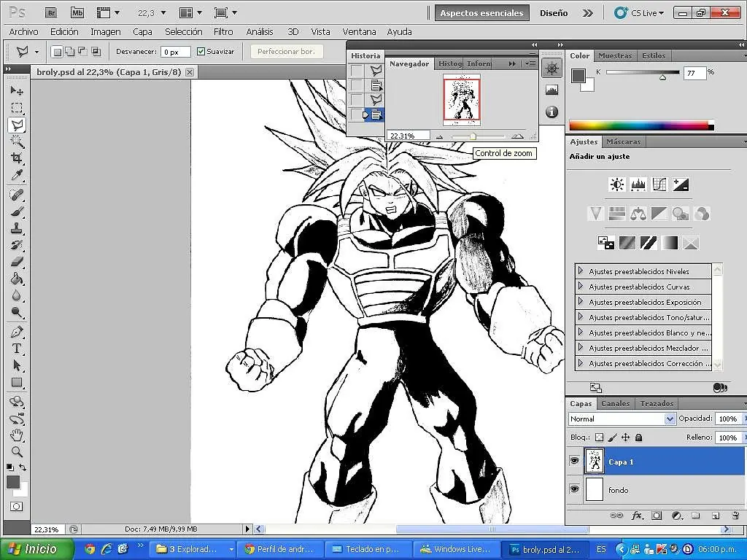Image resolution: width=747 pixels, height=560 pixels.
Task: Delete layer with trash icon
Action: (735, 516)
